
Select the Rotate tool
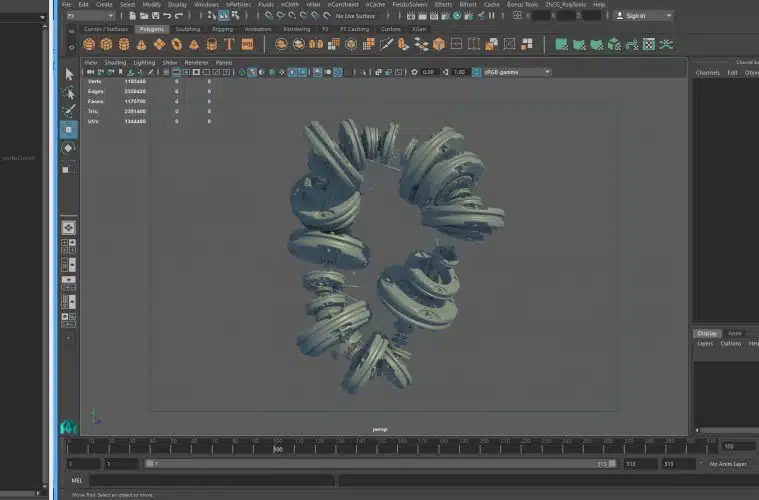[69, 148]
